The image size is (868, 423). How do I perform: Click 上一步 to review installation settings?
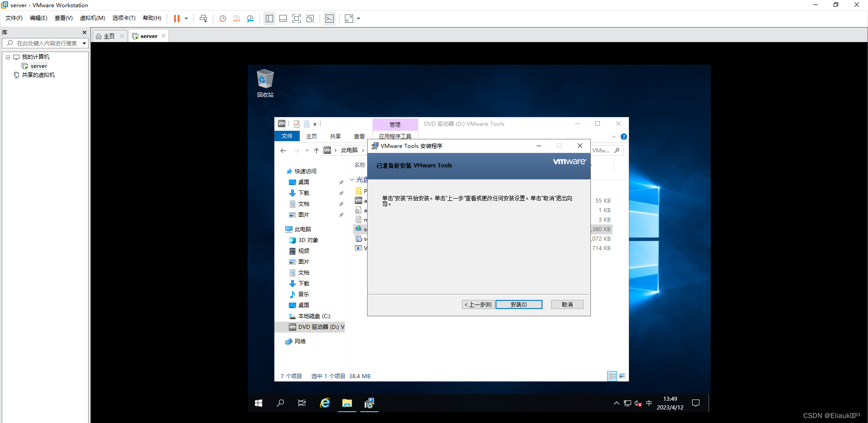point(477,304)
